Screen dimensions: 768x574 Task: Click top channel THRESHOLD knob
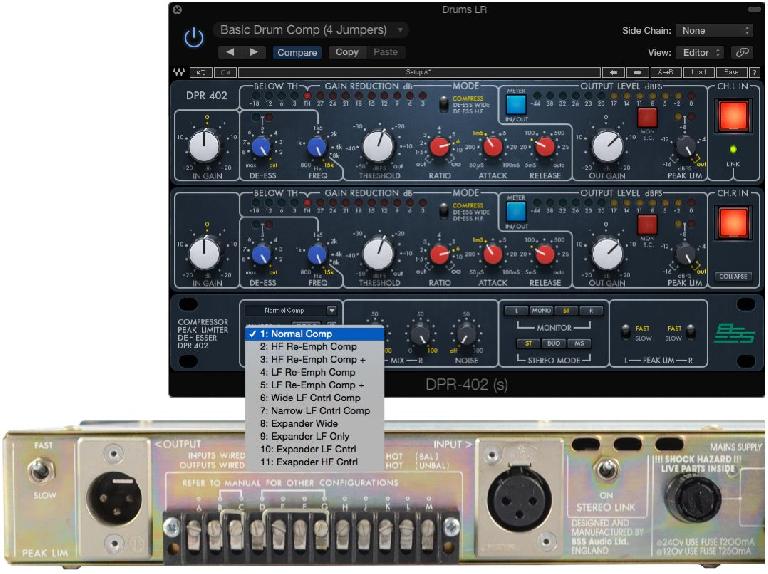click(x=378, y=146)
